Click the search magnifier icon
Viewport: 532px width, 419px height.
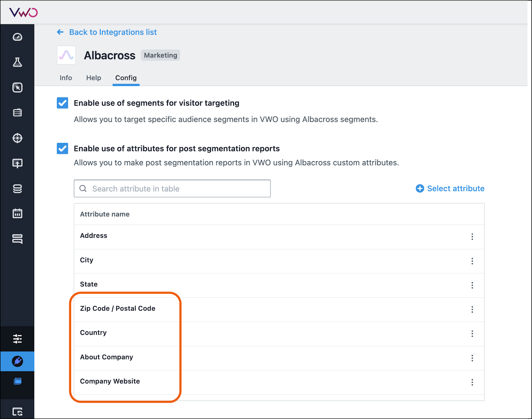83,188
